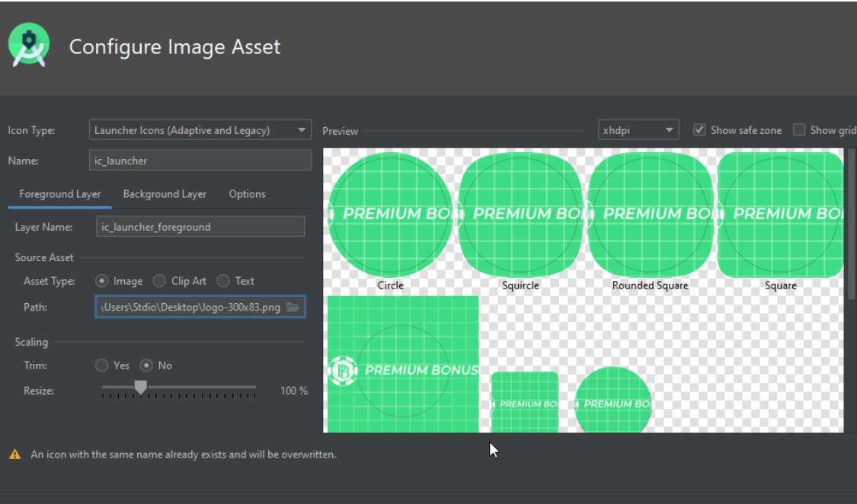Screen dimensions: 857x504
Task: Enable the Show grid checkbox
Action: (799, 130)
